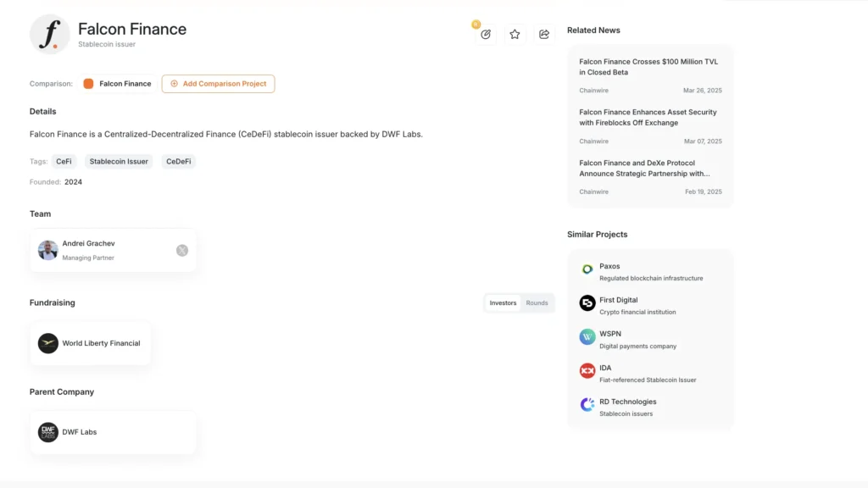Add a comparison project
The height and width of the screenshot is (488, 868).
point(218,84)
